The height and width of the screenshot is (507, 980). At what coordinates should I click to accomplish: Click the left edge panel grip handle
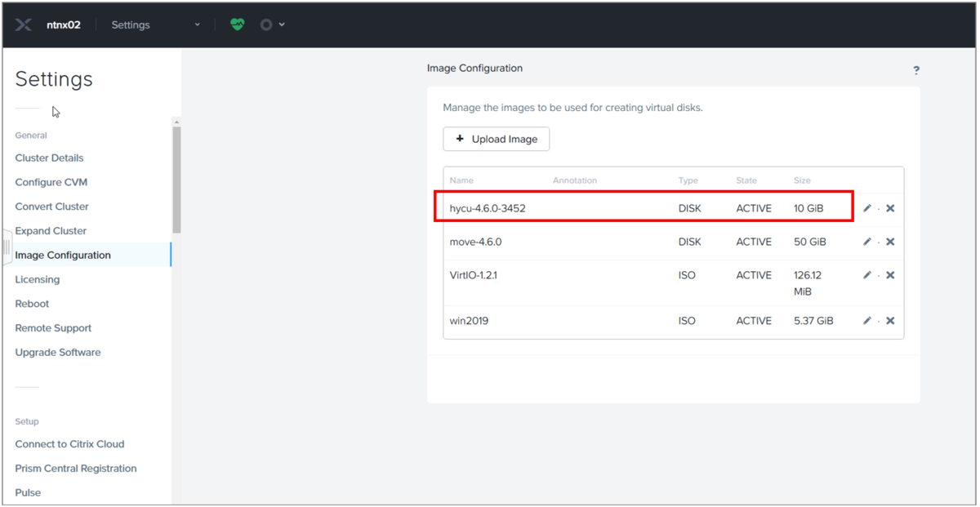pos(7,247)
